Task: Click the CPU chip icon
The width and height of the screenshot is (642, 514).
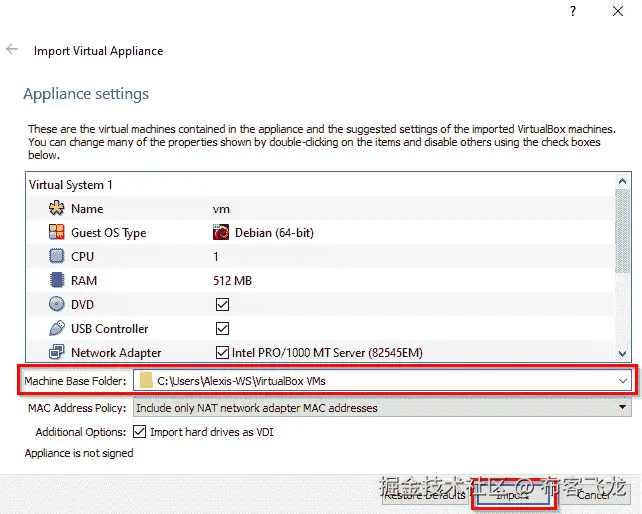Action: 57,256
